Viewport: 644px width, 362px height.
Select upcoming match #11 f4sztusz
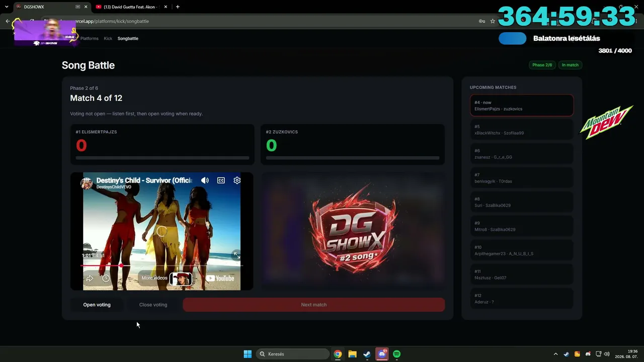(522, 275)
